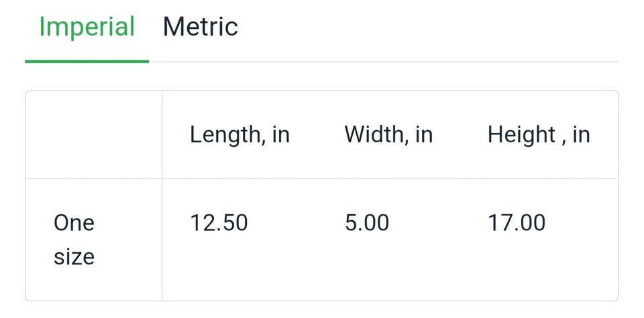This screenshot has height=318, width=644.
Task: Click the 12.50 length value
Action: pyautogui.click(x=219, y=223)
